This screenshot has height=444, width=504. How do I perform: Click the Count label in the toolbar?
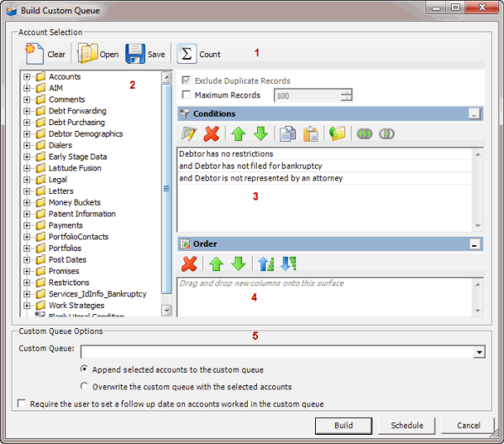pyautogui.click(x=210, y=55)
